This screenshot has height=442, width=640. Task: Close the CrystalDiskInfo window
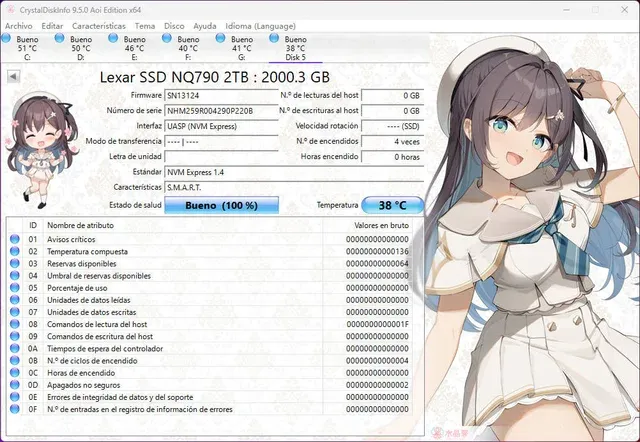tap(624, 9)
